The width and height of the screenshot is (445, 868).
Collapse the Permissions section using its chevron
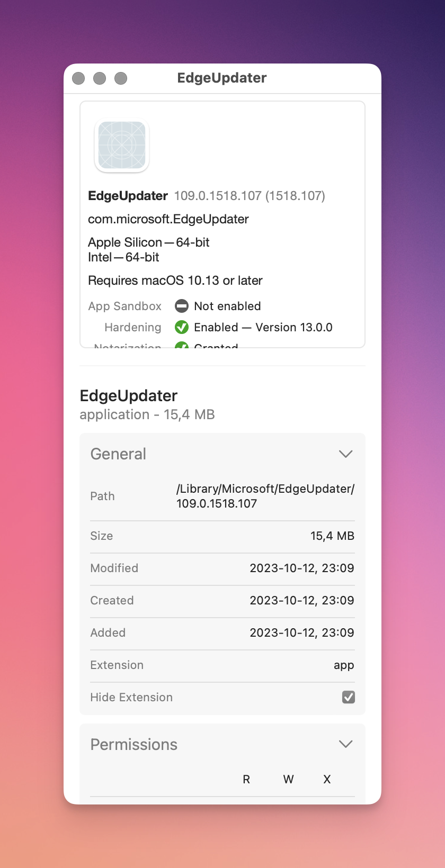[345, 744]
